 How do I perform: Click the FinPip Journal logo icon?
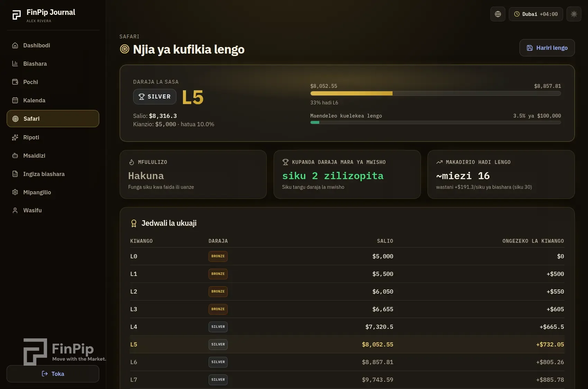17,15
